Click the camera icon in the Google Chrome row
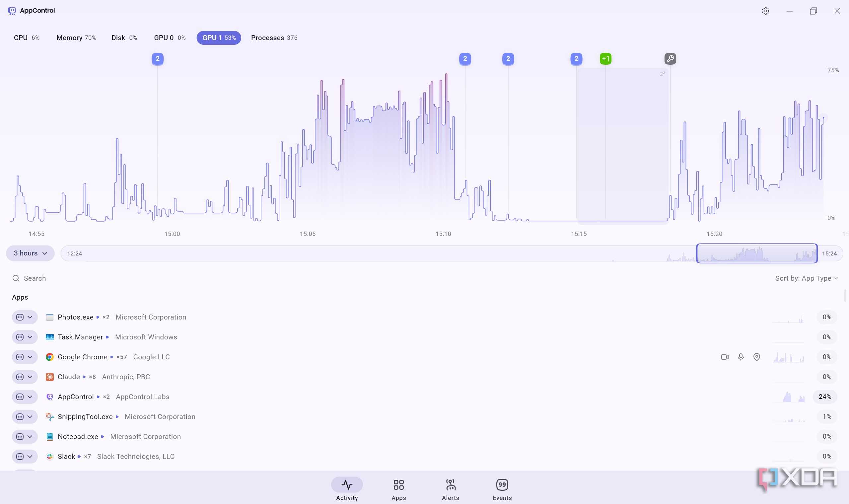Screen dimensions: 849x504 pyautogui.click(x=725, y=357)
